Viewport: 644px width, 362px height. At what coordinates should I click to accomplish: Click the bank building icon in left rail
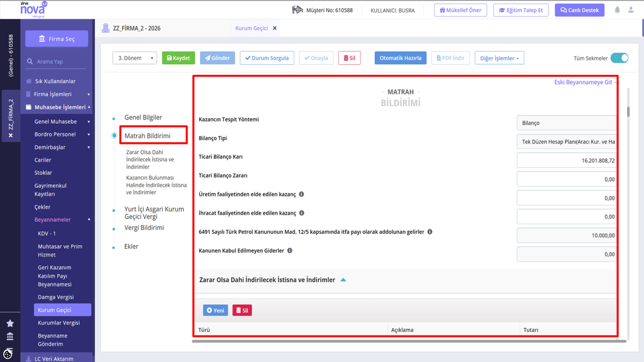point(10,337)
